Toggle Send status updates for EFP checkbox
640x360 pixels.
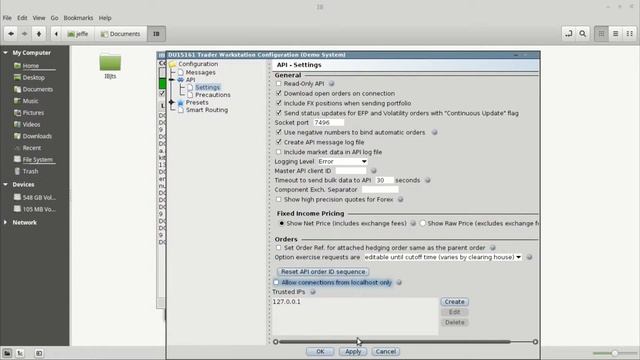click(279, 113)
